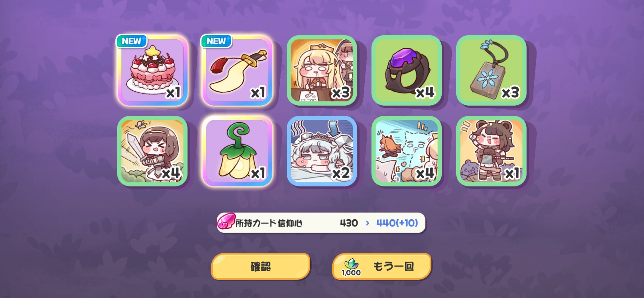Tap the x3 count on pendant card

[510, 92]
